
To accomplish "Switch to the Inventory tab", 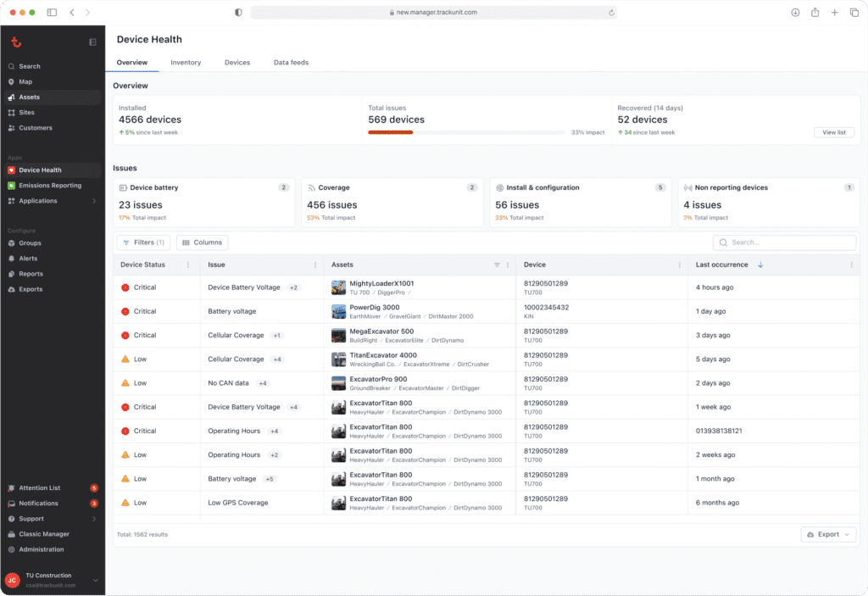I will point(186,63).
